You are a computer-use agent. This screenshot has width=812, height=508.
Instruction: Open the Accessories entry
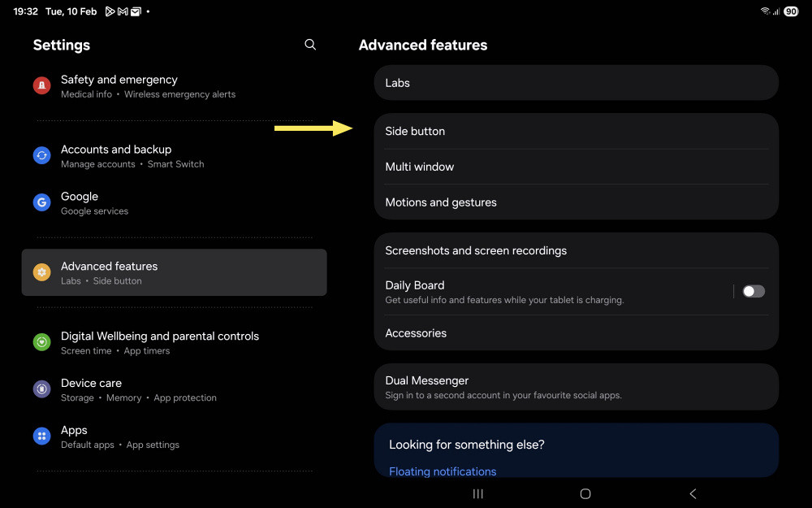pyautogui.click(x=577, y=332)
